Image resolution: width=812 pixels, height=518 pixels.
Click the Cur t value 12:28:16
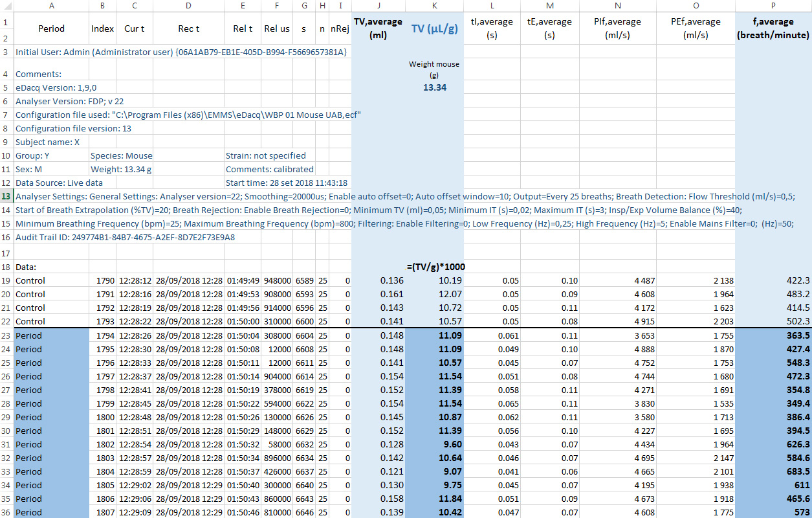(x=135, y=294)
